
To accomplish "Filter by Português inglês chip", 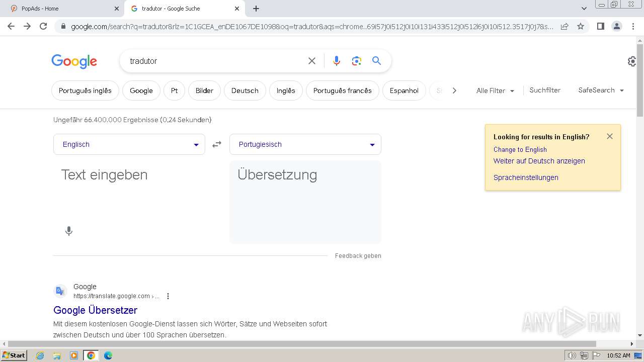I will click(x=85, y=90).
